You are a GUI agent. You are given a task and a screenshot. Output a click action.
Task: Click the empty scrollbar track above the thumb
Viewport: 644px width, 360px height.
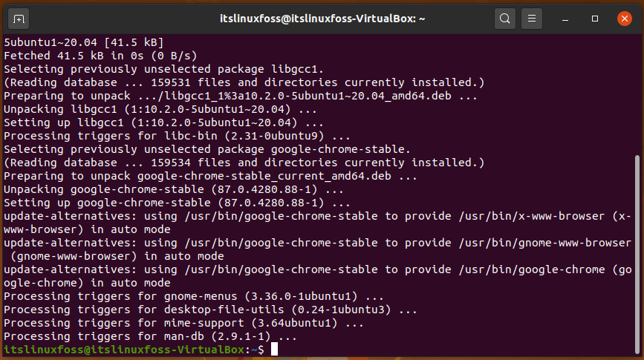[637, 94]
